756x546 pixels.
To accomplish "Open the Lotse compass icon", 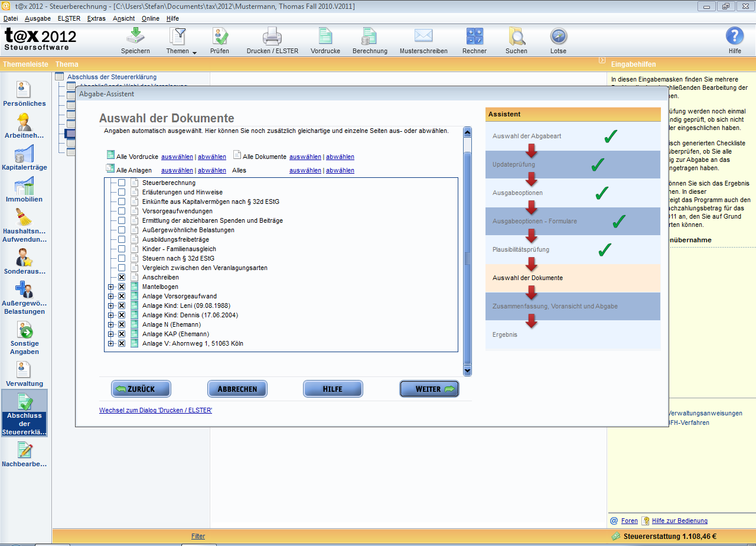I will pyautogui.click(x=558, y=37).
